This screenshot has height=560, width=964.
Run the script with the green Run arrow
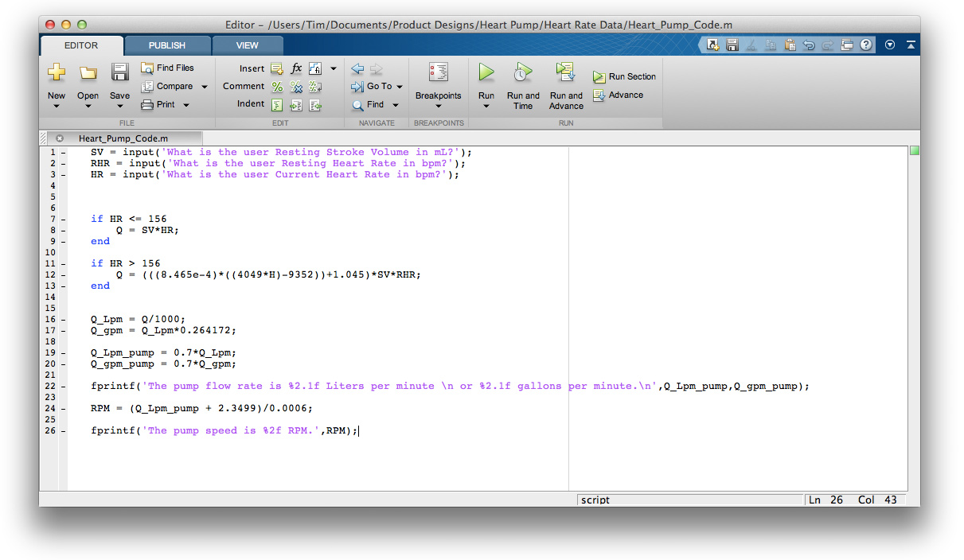(x=486, y=72)
